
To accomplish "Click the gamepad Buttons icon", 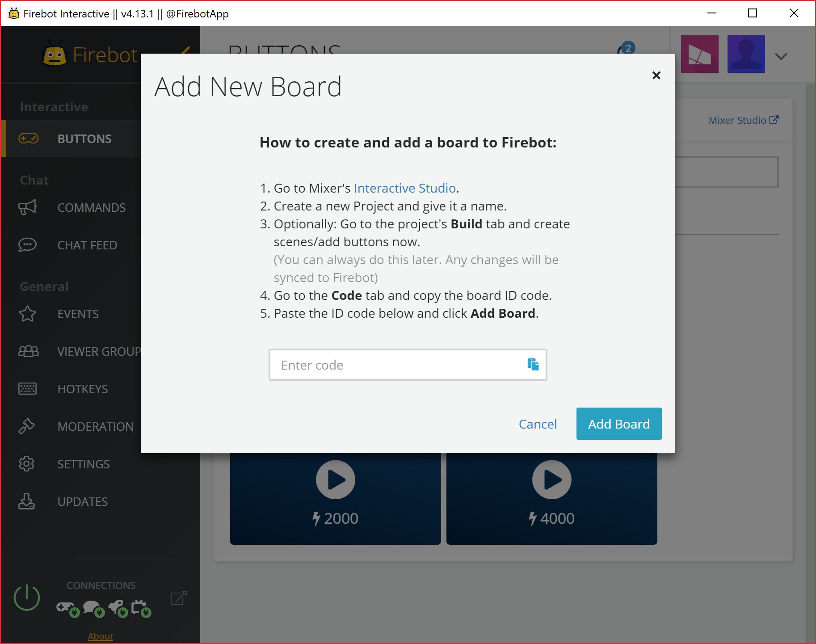I will 28,139.
